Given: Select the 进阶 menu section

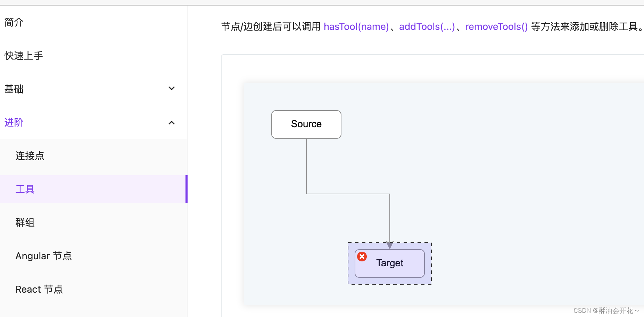Looking at the screenshot, I should pos(14,122).
